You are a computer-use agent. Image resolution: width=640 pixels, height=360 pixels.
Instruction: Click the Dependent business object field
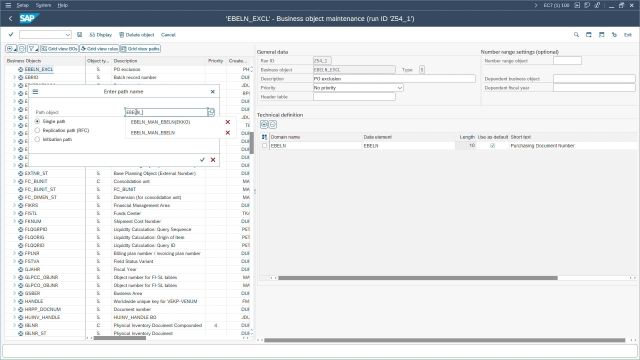[594, 79]
